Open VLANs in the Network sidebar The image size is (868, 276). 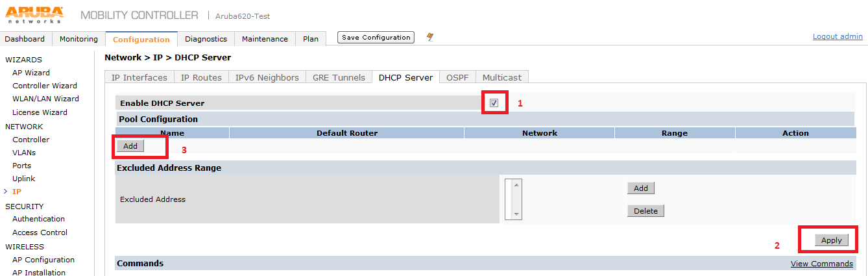point(24,153)
